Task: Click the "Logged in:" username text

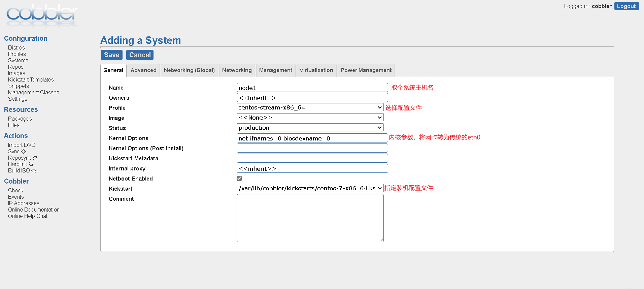Action: click(x=602, y=6)
